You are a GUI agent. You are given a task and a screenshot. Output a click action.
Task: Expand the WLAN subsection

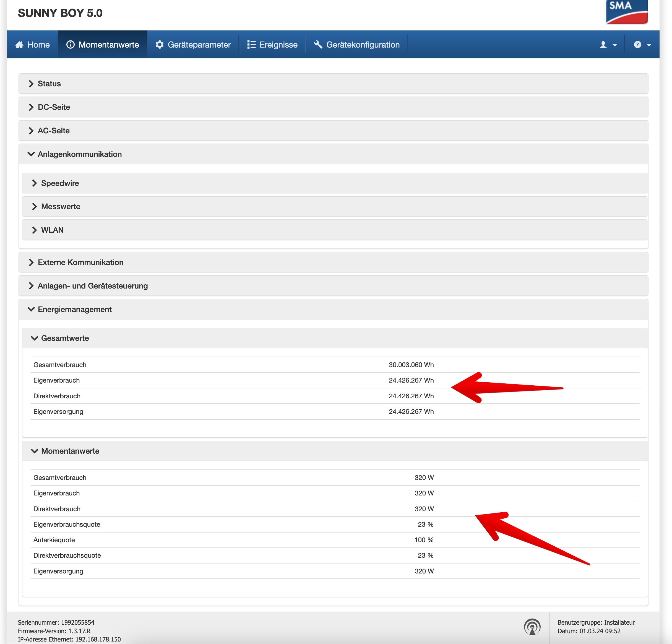coord(335,230)
